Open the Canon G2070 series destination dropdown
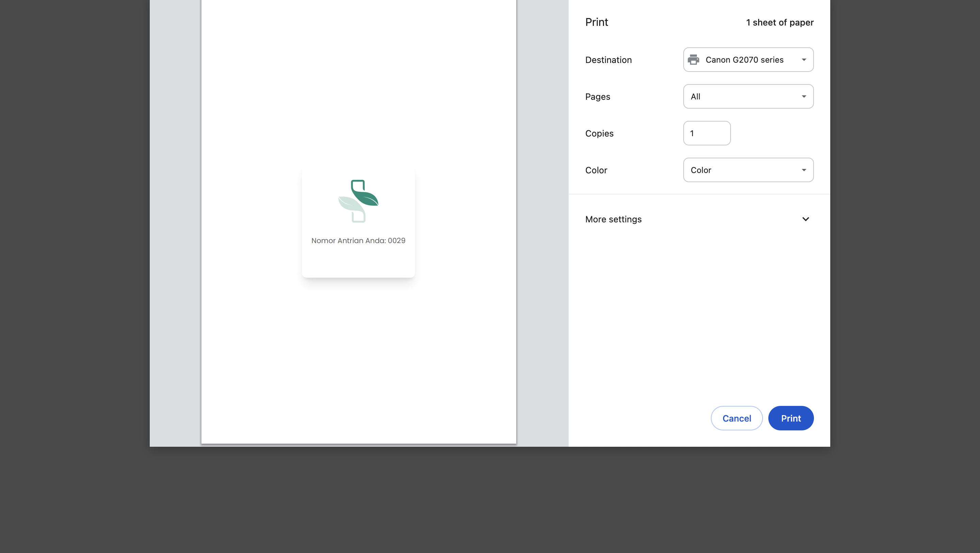 pyautogui.click(x=748, y=60)
